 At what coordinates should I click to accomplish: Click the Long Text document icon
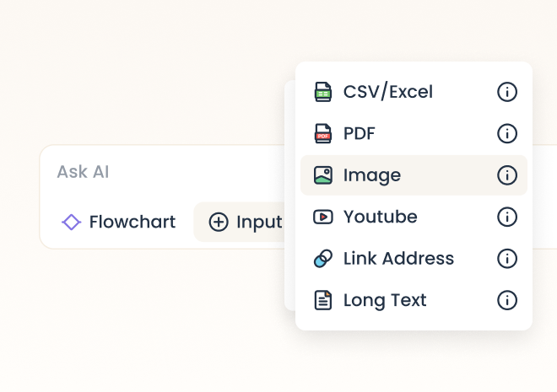[x=323, y=300]
